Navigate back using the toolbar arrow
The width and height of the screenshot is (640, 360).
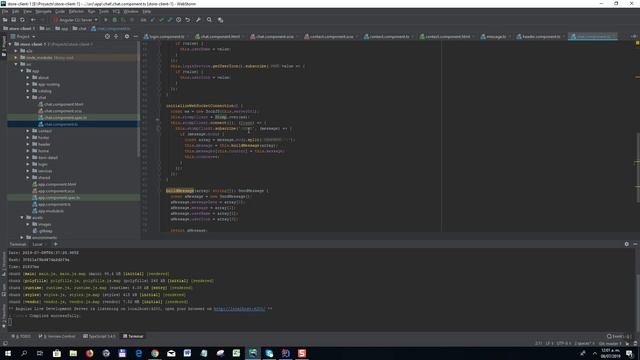[33, 20]
